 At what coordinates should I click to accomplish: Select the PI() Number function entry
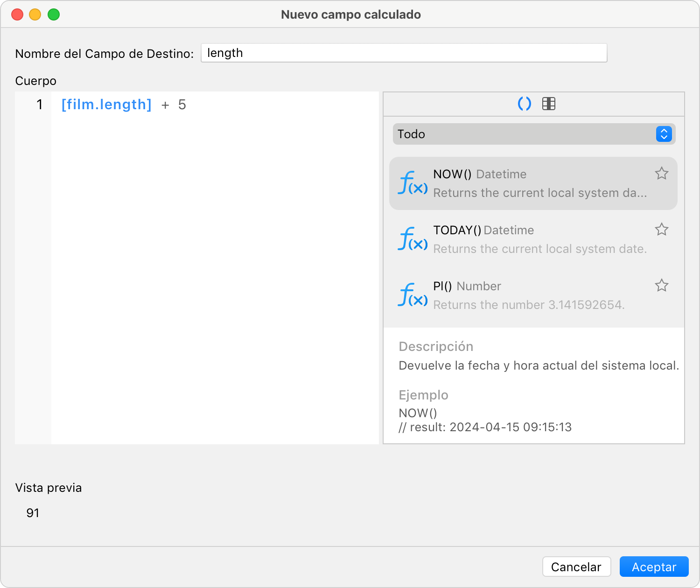click(533, 295)
